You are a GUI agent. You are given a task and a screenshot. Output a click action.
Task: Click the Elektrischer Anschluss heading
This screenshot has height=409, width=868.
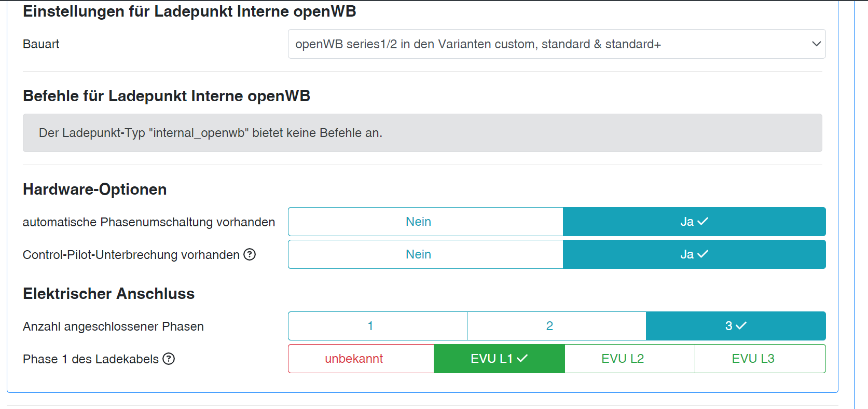[x=109, y=294]
